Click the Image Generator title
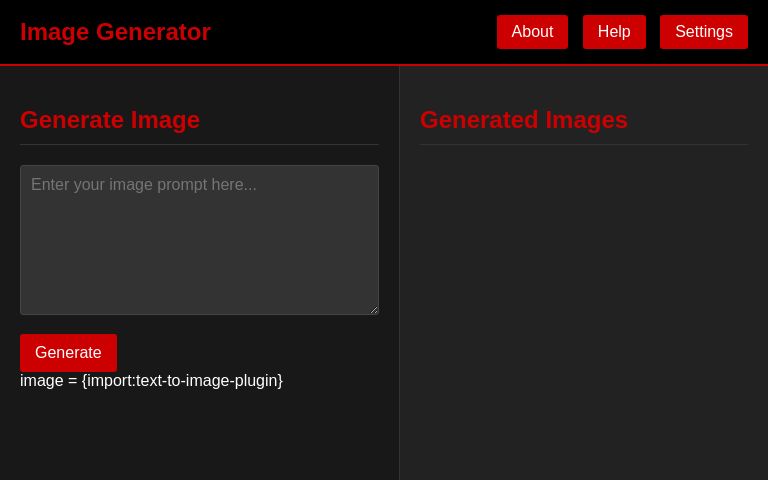The width and height of the screenshot is (768, 480). [x=115, y=32]
